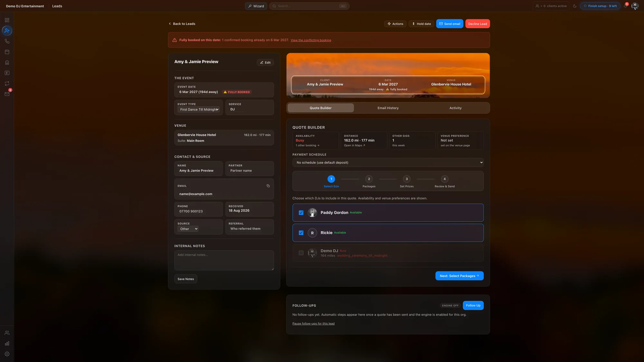Click Send email button
This screenshot has width=644, height=362.
pyautogui.click(x=450, y=24)
